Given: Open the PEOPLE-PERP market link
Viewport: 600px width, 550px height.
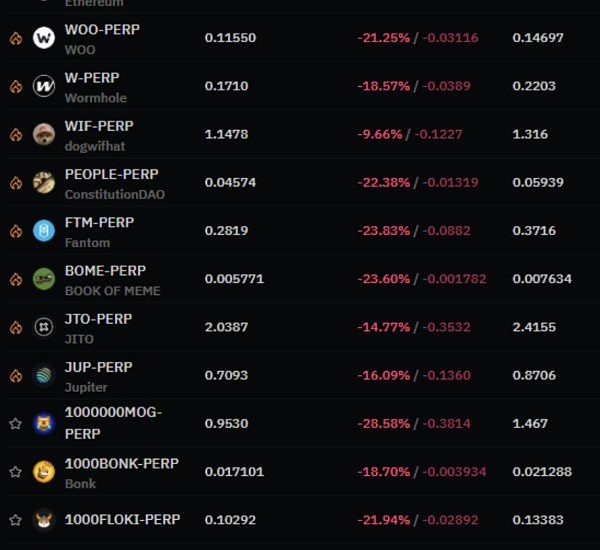Looking at the screenshot, I should point(111,174).
